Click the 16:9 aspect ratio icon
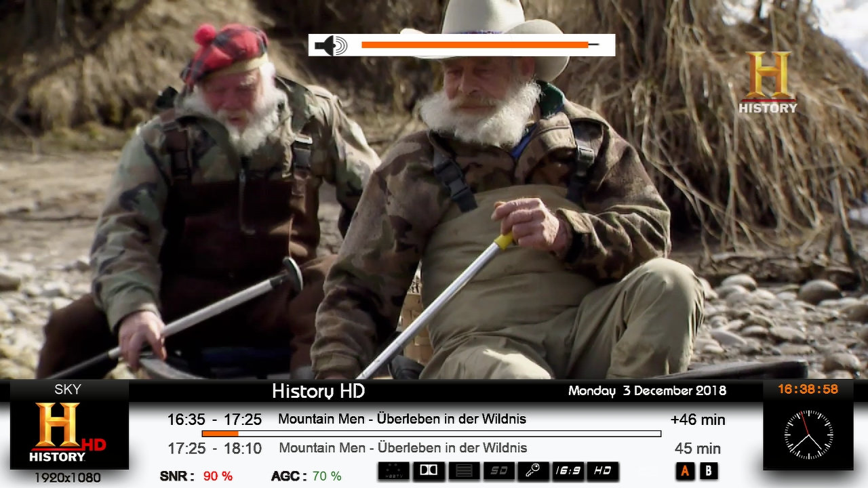This screenshot has width=868, height=488. click(x=568, y=471)
